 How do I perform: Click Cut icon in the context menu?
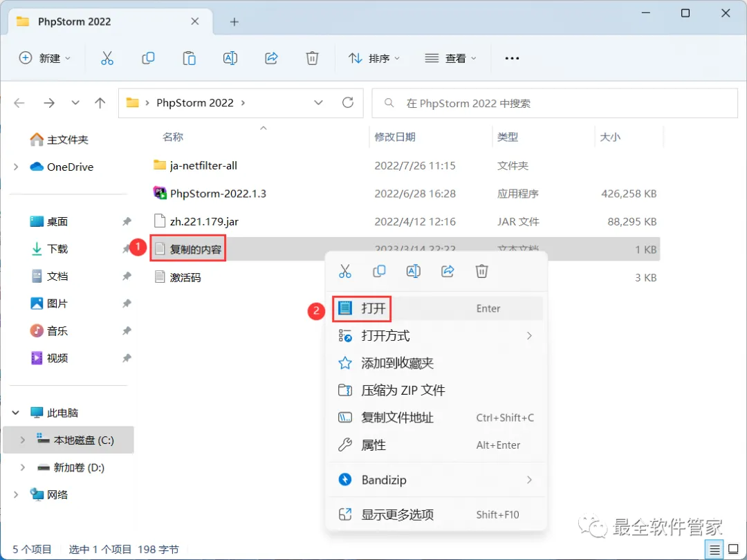pyautogui.click(x=345, y=272)
